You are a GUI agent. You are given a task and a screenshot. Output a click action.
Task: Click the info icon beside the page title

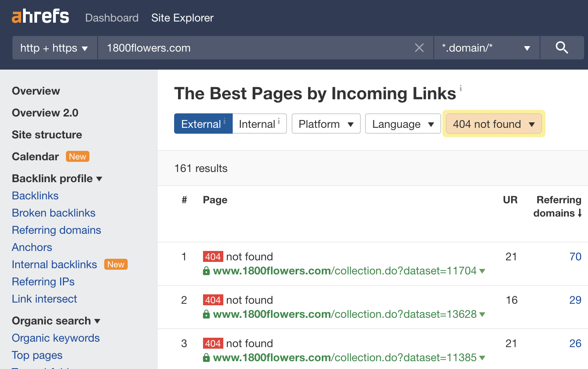point(461,89)
